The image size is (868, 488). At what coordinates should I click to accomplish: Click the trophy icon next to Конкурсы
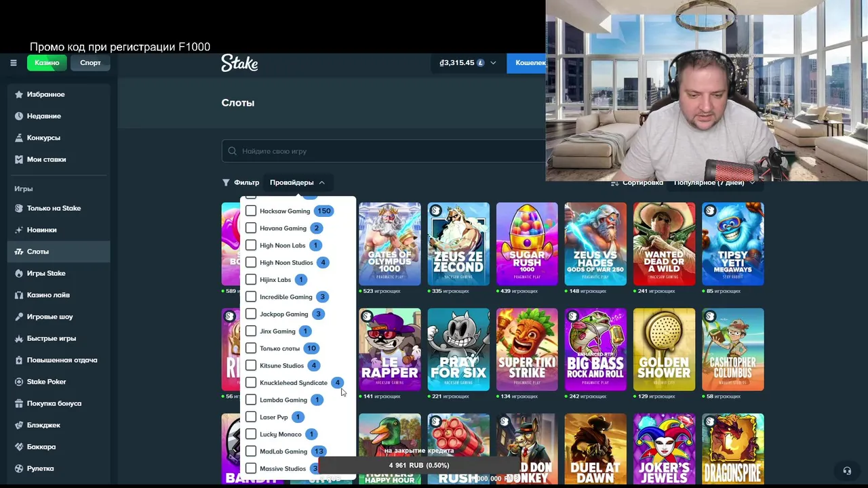(19, 138)
